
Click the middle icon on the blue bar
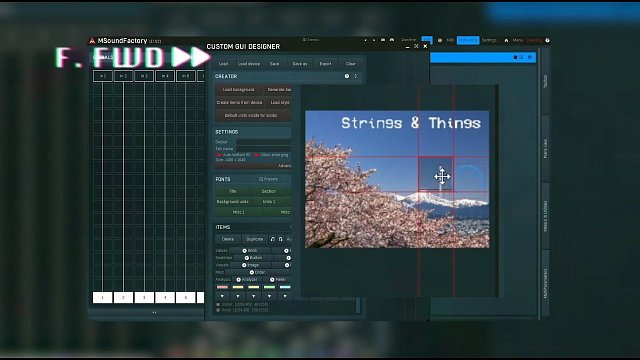click(x=522, y=58)
